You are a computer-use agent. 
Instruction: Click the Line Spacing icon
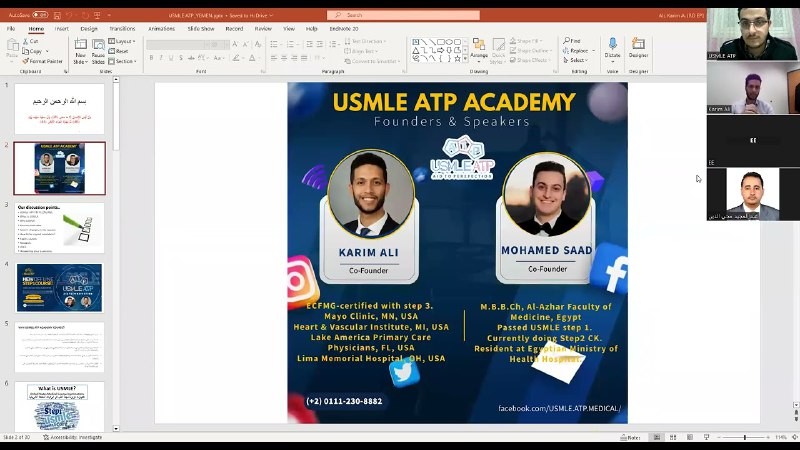click(333, 44)
